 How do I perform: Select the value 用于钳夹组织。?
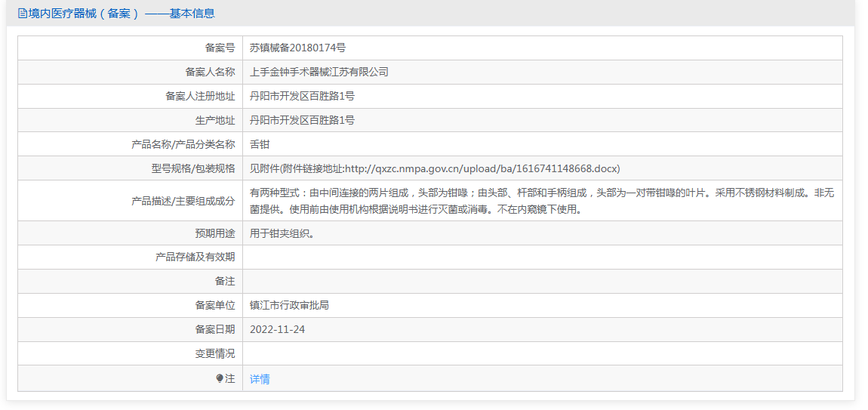(x=283, y=234)
